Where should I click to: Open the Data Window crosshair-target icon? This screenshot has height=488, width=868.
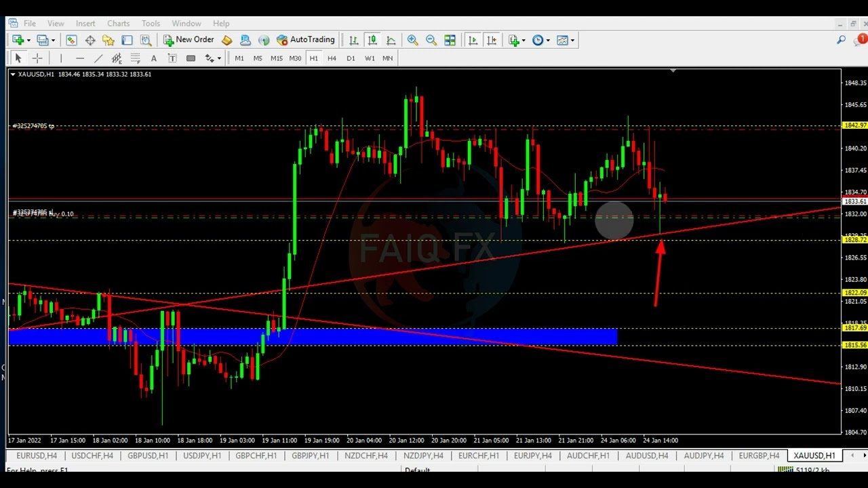(x=90, y=40)
